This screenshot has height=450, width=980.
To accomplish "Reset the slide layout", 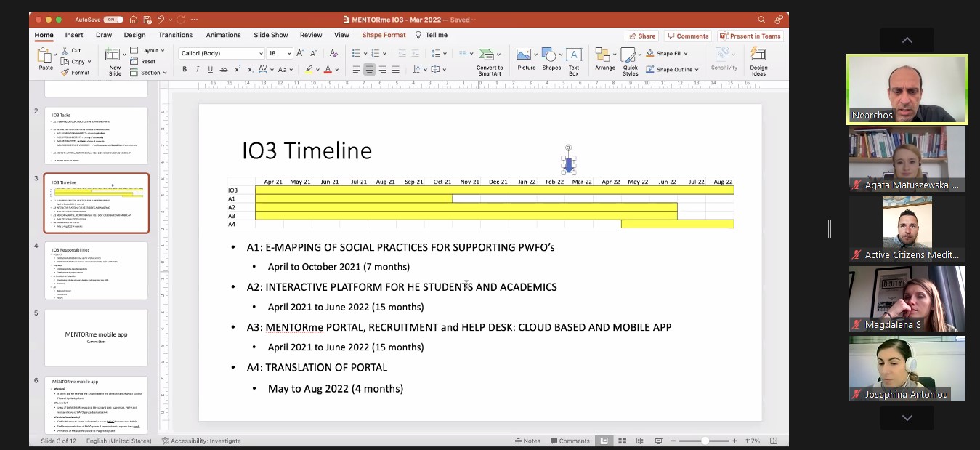I will [x=143, y=62].
